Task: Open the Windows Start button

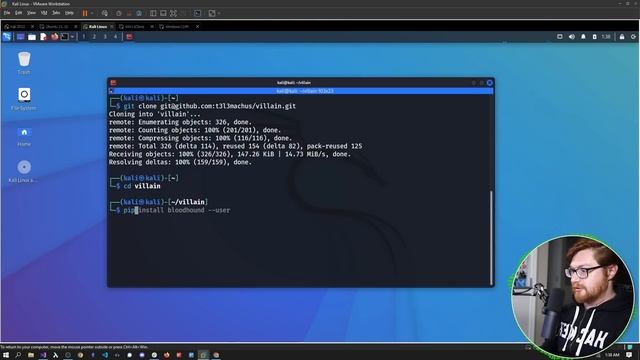Action: click(6, 355)
